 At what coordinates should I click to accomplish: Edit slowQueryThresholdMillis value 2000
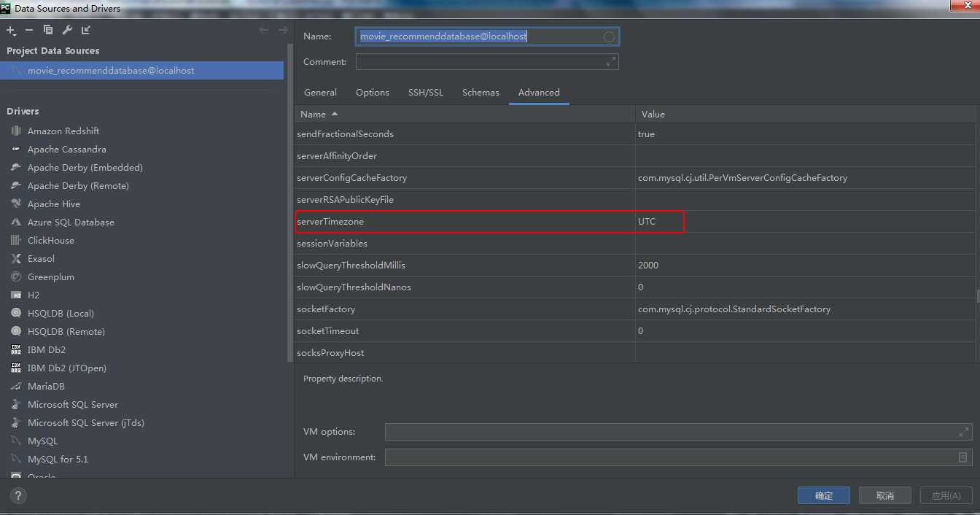coord(805,266)
